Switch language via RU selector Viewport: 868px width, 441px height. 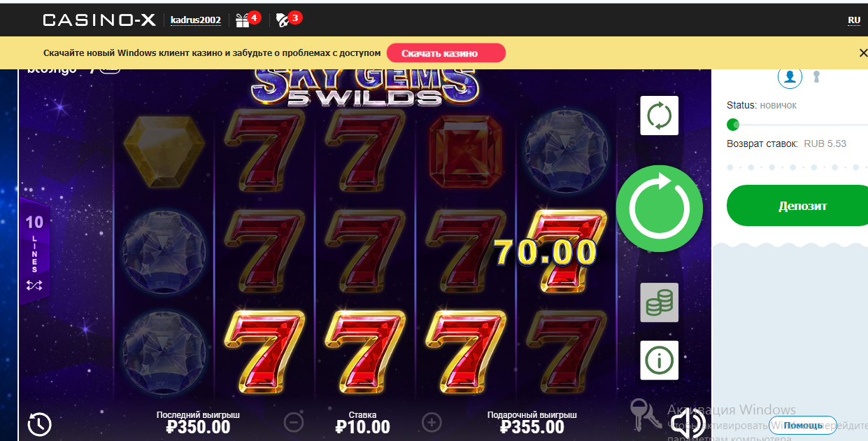point(854,20)
